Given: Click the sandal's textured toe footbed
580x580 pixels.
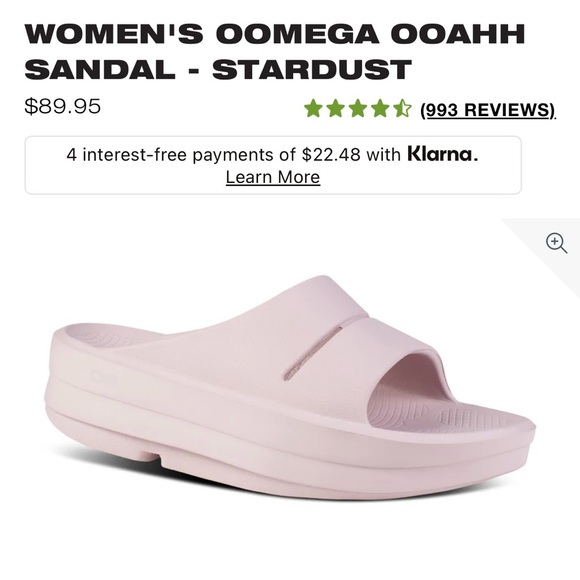Looking at the screenshot, I should coord(444,414).
